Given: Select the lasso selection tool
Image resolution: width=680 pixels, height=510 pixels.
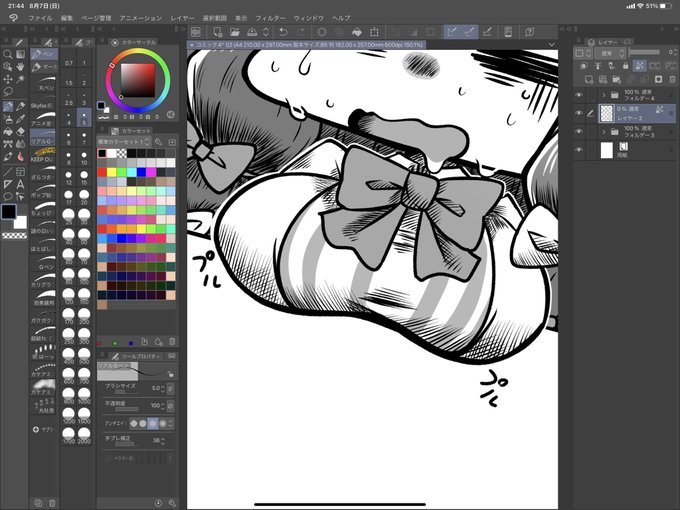Looking at the screenshot, I should click(8, 92).
